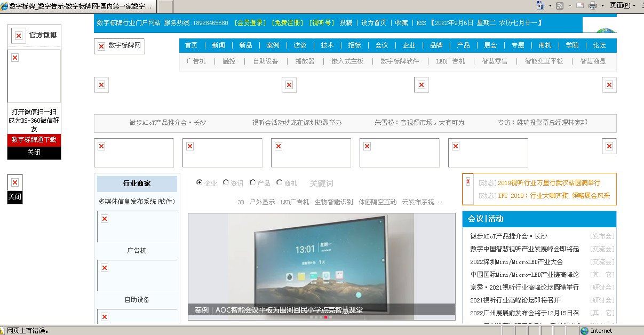
Task: Click the RSS feeds icon in toolbar
Action: (x=560, y=5)
